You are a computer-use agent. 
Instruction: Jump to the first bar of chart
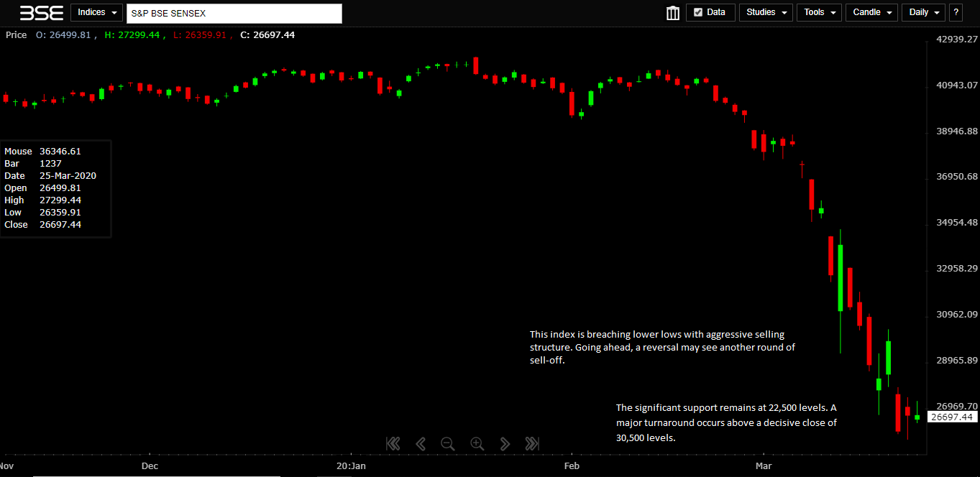[x=393, y=444]
